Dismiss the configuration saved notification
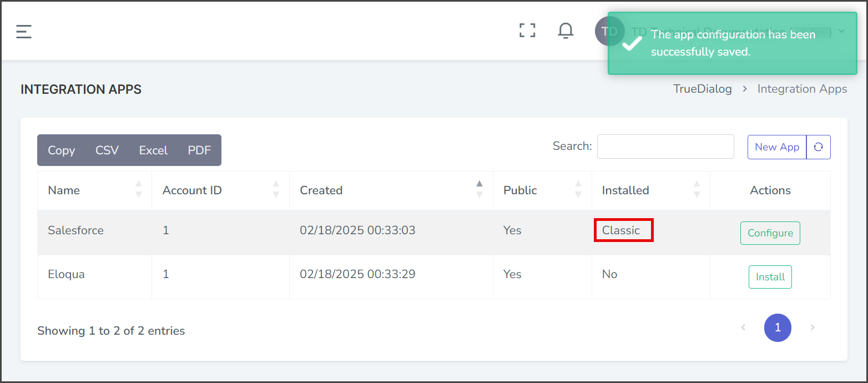Screen dimensions: 868x383 [733, 43]
